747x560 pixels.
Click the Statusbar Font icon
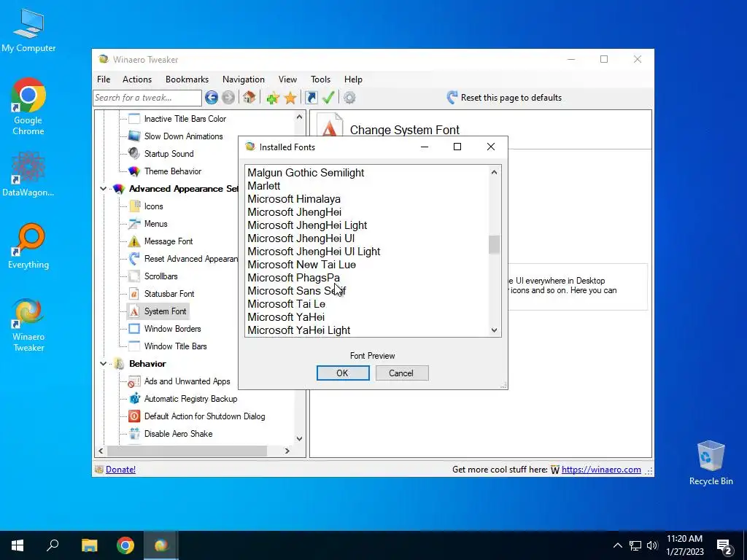click(x=134, y=294)
